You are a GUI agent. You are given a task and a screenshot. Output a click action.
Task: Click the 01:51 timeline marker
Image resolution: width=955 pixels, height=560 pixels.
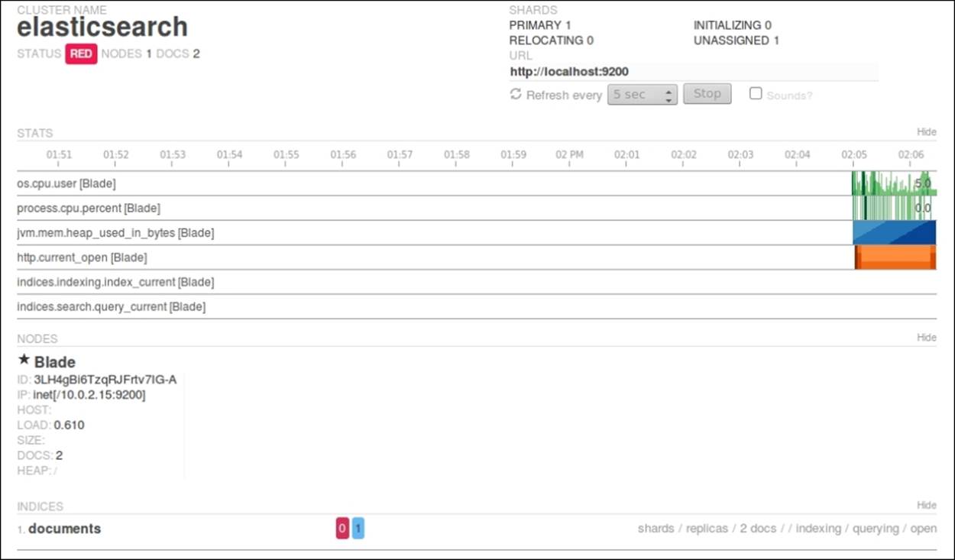59,154
